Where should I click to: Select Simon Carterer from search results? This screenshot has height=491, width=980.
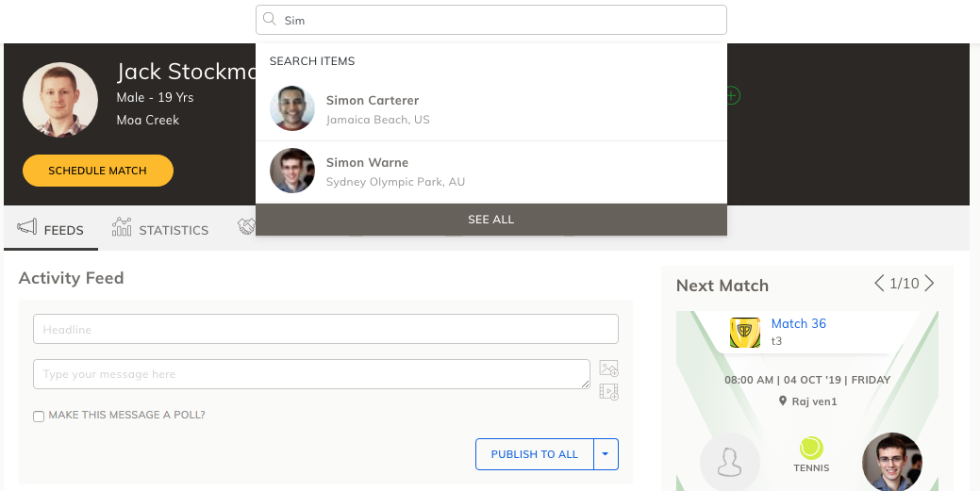click(491, 109)
